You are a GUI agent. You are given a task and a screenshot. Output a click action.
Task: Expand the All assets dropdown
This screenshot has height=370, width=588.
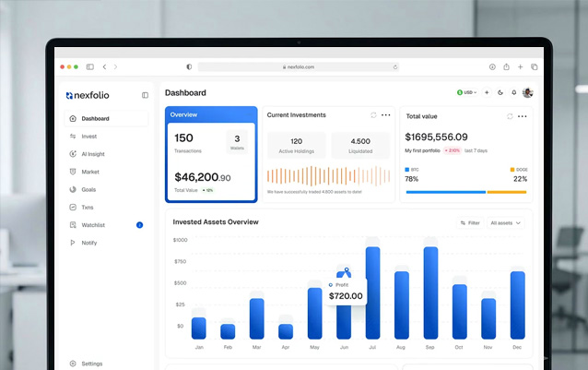coord(505,223)
